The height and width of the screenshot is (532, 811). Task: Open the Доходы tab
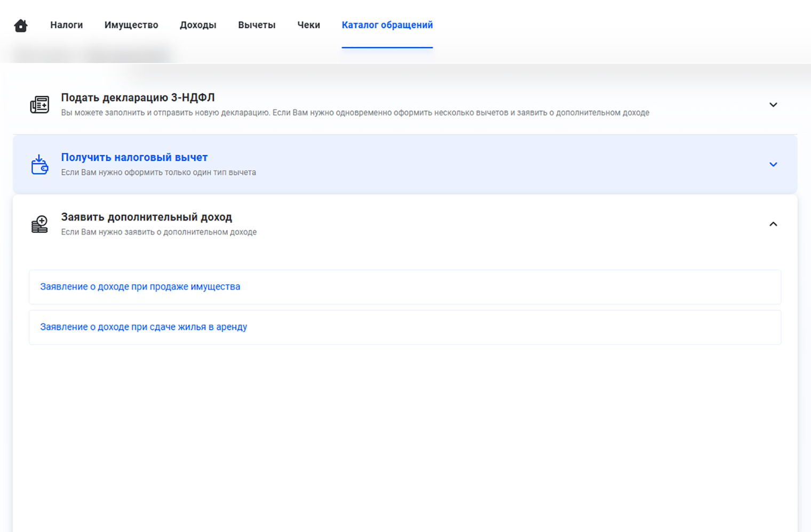(198, 25)
